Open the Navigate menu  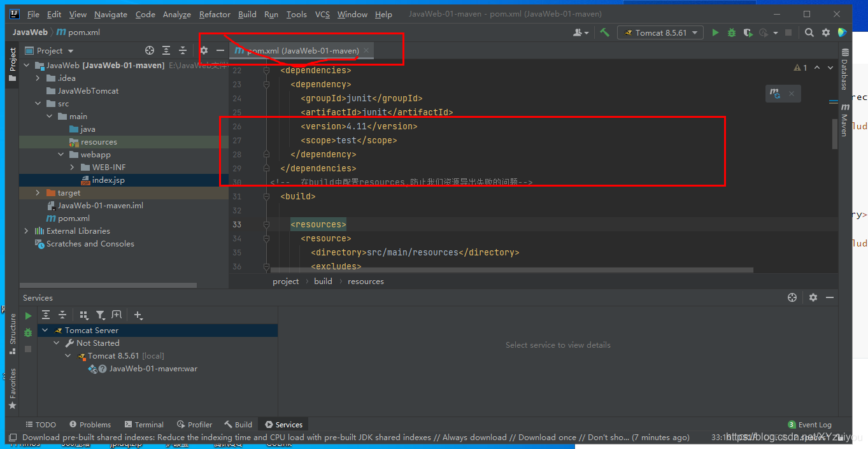pyautogui.click(x=111, y=14)
